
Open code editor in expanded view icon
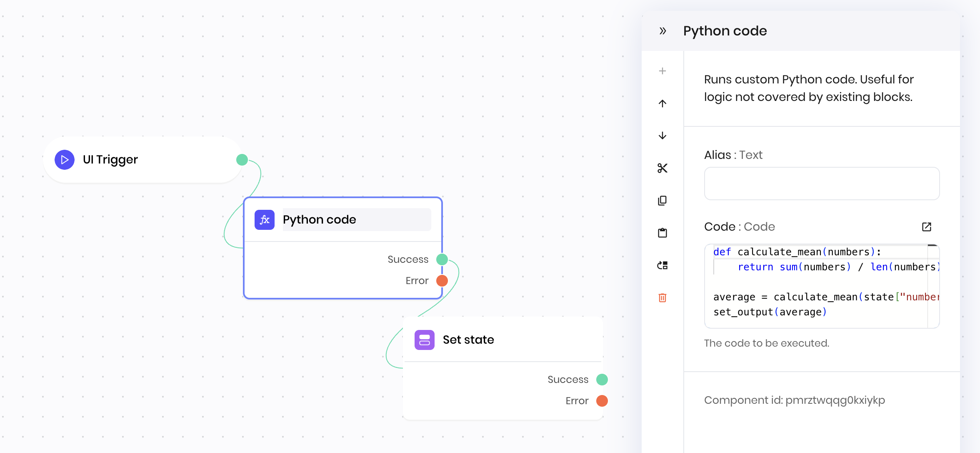[927, 227]
